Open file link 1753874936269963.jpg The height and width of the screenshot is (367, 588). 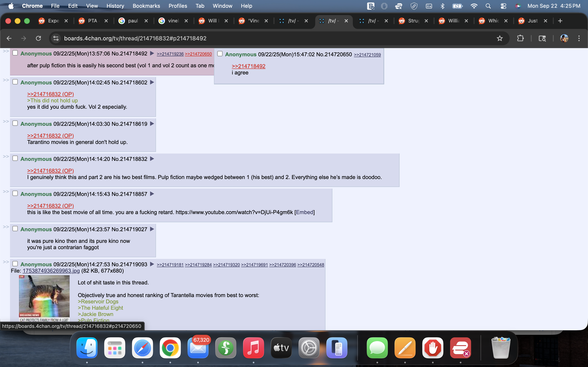point(51,271)
